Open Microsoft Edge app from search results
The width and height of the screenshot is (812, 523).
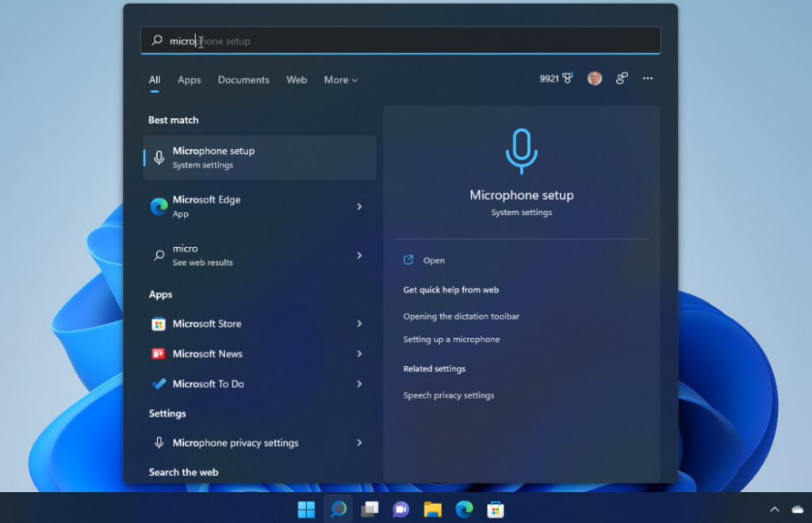(206, 206)
